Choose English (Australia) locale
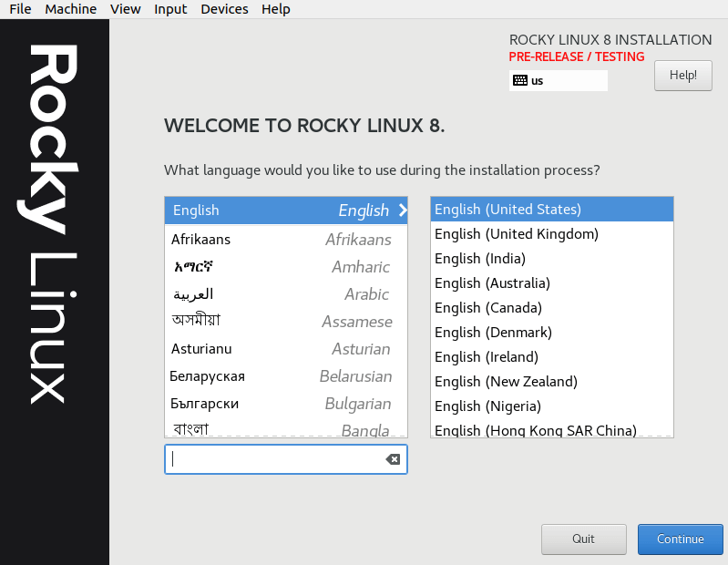This screenshot has width=728, height=565. click(552, 283)
